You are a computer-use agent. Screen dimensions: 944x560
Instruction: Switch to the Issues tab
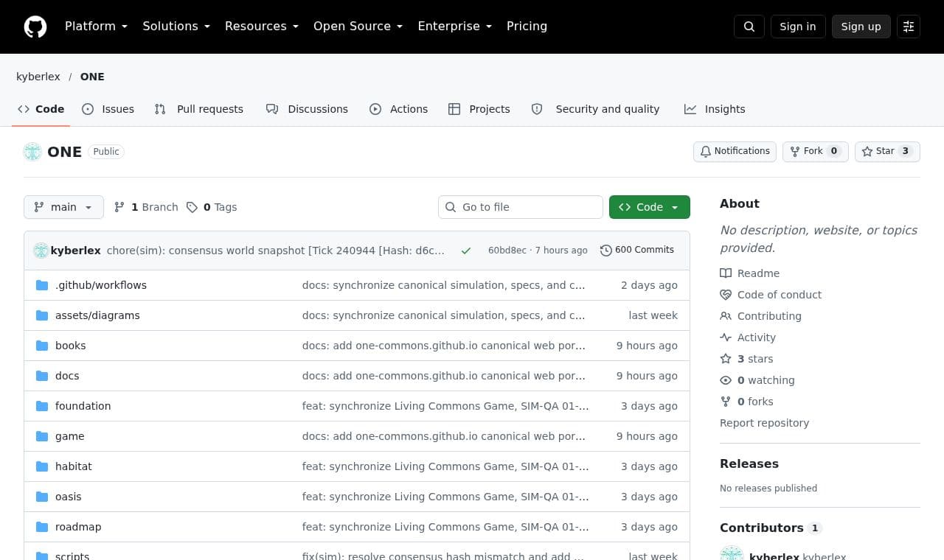click(108, 109)
